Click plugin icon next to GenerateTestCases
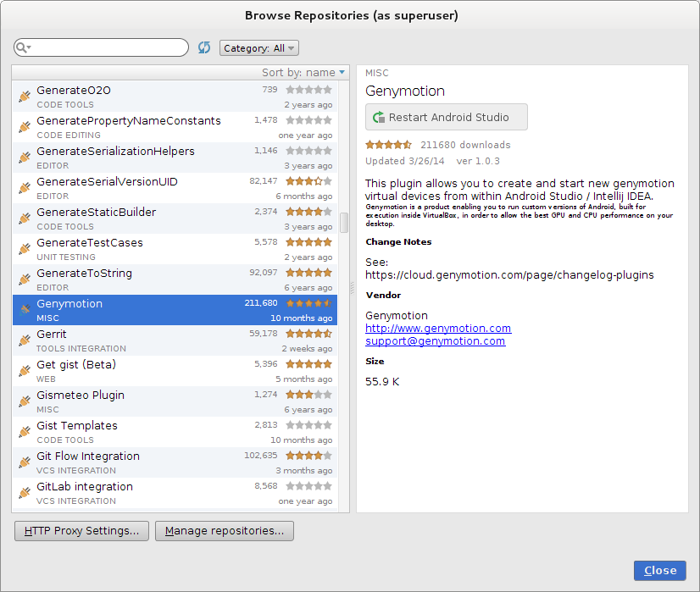This screenshot has height=592, width=700. (25, 249)
